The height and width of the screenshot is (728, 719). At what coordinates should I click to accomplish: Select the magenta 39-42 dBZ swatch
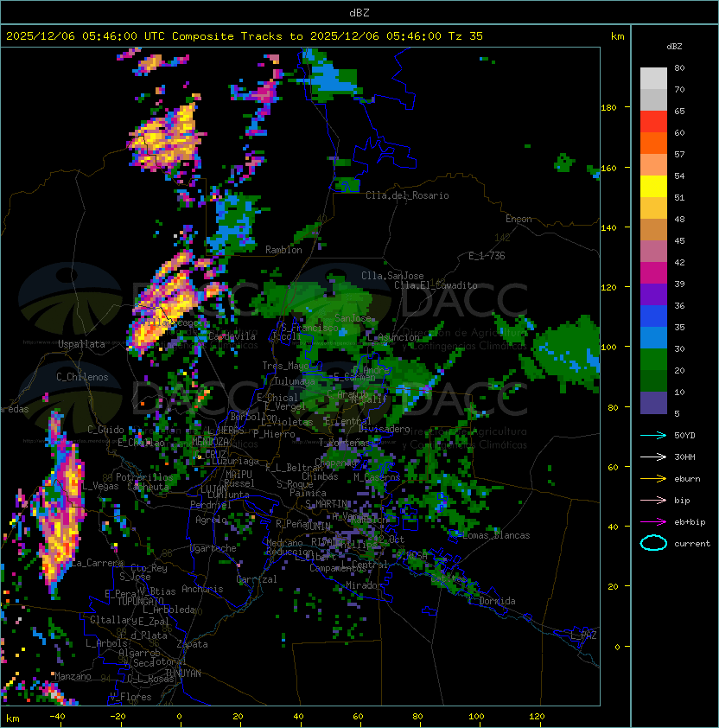(653, 273)
